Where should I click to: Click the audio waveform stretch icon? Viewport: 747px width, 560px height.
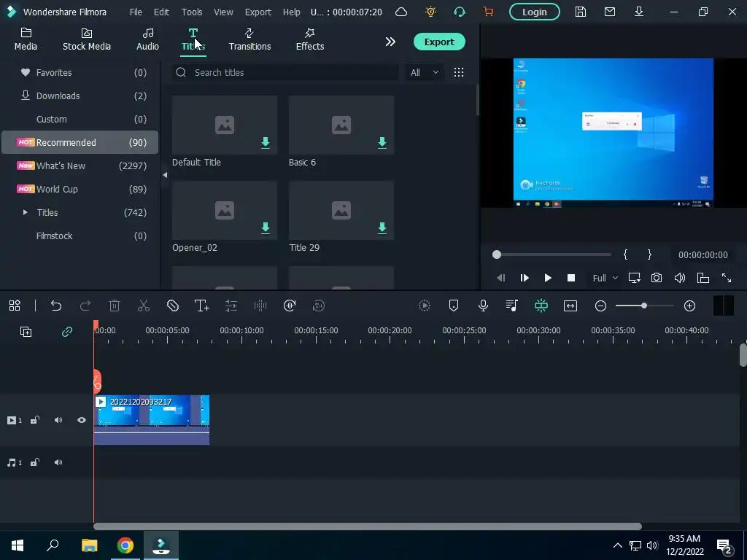pos(260,306)
